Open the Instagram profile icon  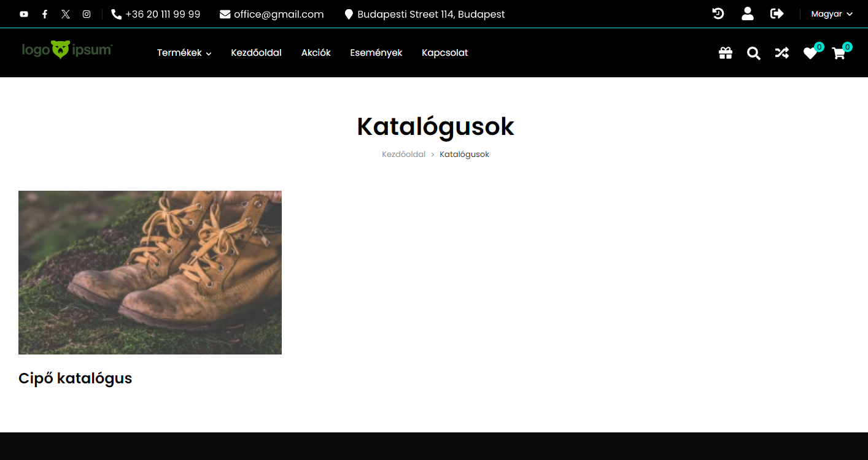[86, 13]
